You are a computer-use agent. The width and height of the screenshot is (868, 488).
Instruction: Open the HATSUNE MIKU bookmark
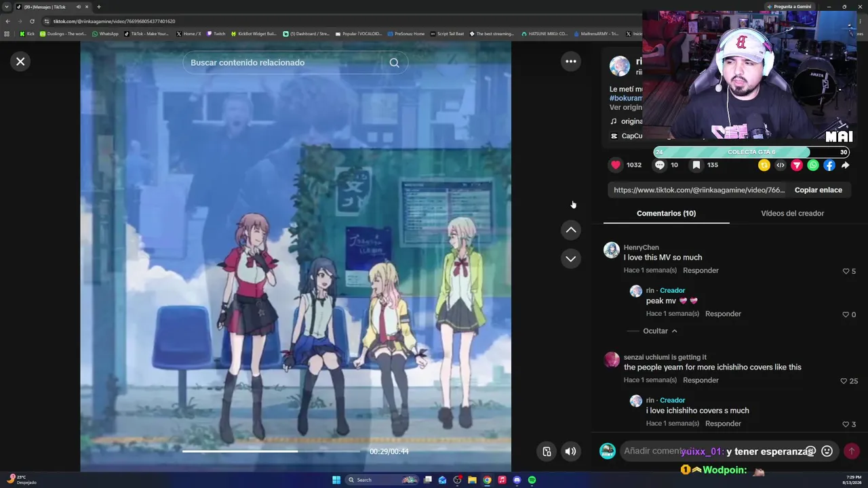pos(545,34)
